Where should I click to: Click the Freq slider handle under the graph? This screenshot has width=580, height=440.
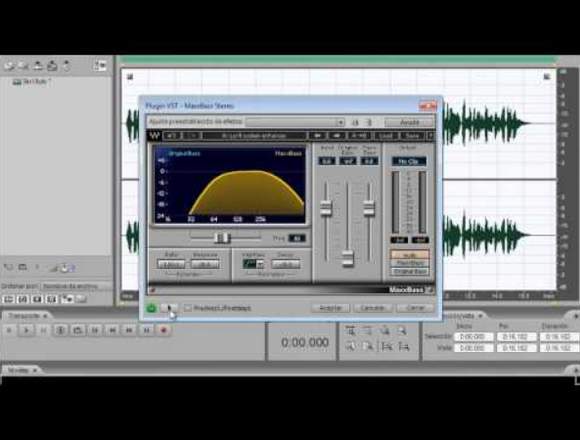[x=222, y=238]
